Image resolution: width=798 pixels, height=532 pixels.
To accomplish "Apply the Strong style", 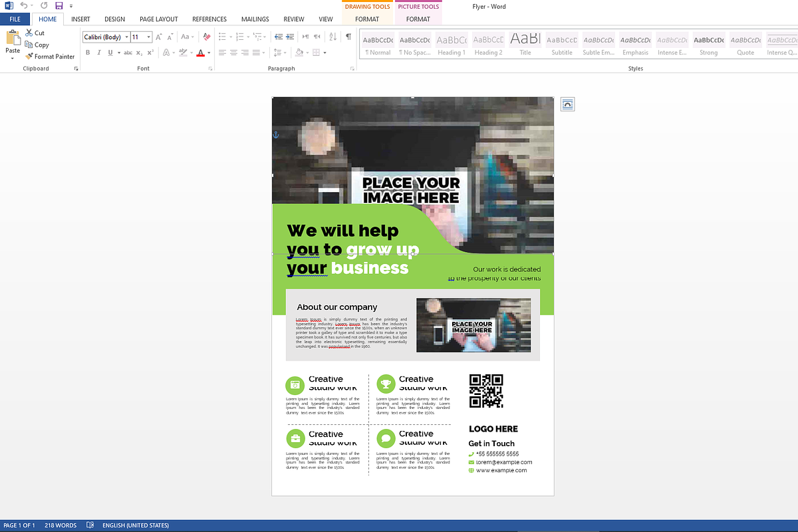I will tap(709, 45).
